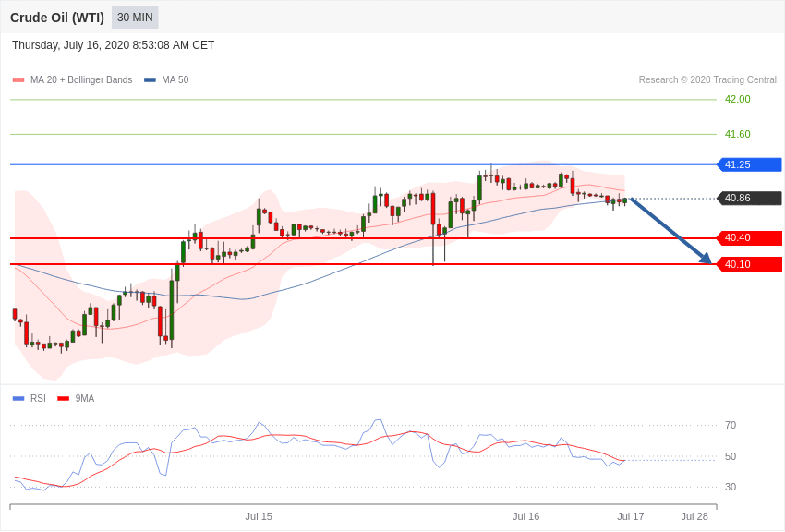Click the 40.86 current price tag
785x532 pixels.
pos(750,199)
